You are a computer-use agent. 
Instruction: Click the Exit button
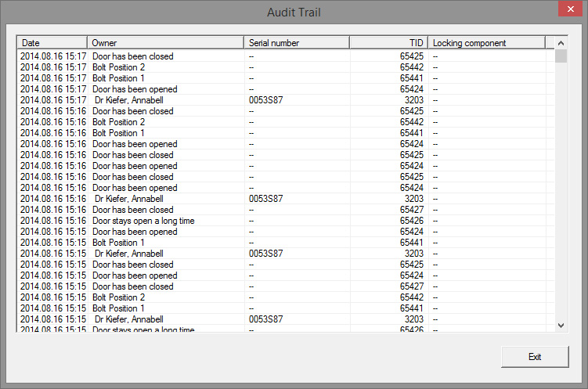click(535, 357)
